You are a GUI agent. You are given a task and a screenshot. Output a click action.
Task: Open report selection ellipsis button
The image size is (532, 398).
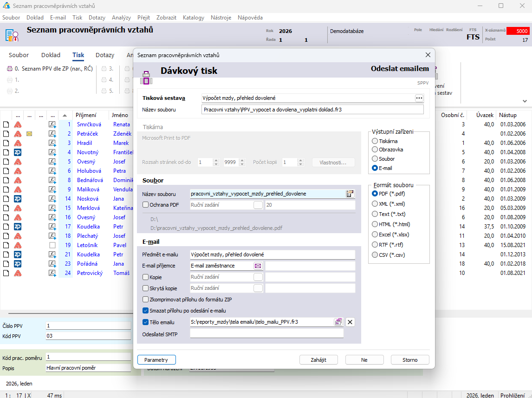coord(419,98)
